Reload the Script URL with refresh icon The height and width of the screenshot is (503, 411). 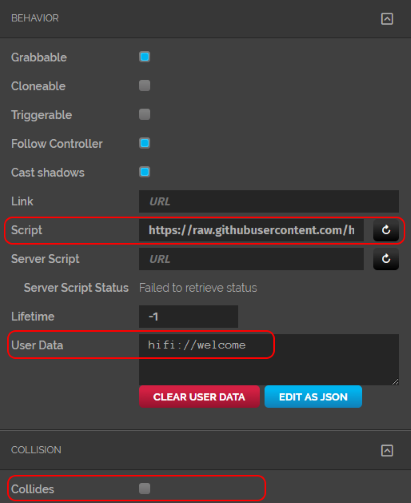point(386,230)
